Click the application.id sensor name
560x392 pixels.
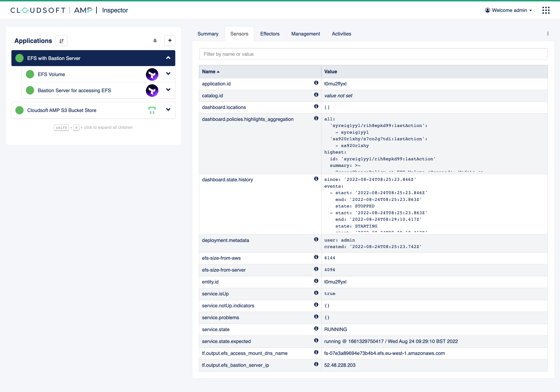point(216,84)
